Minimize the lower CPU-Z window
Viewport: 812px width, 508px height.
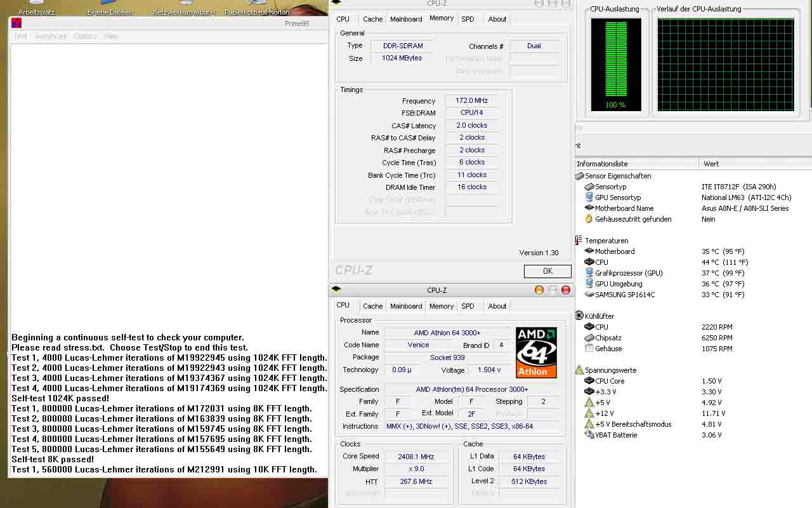coord(539,290)
